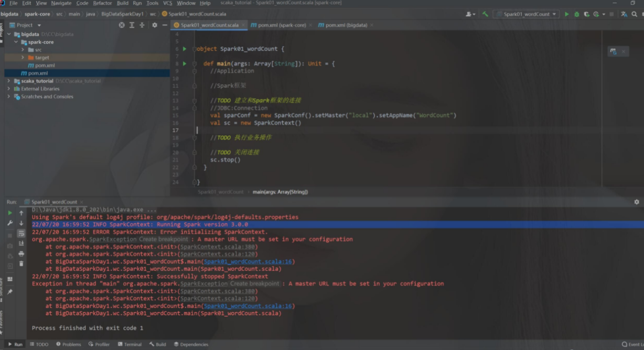Click the Translate icon in the toolbar
This screenshot has width=644, height=350.
pos(624,14)
